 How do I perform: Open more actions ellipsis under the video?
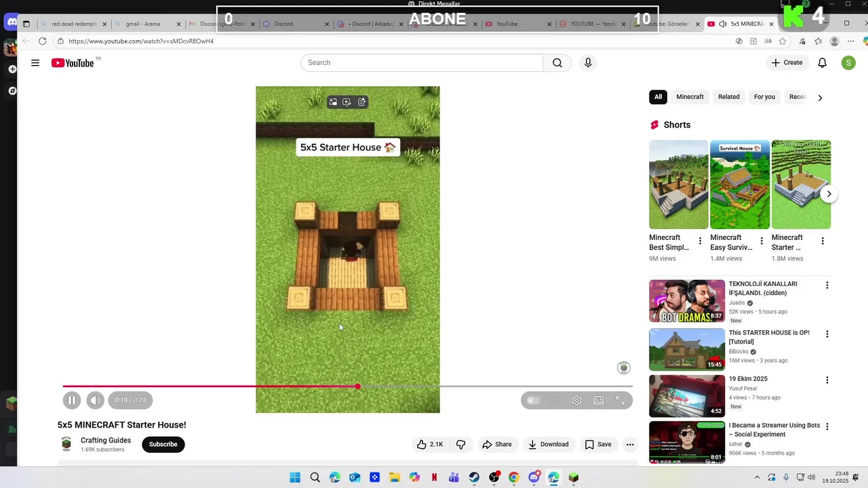(630, 445)
